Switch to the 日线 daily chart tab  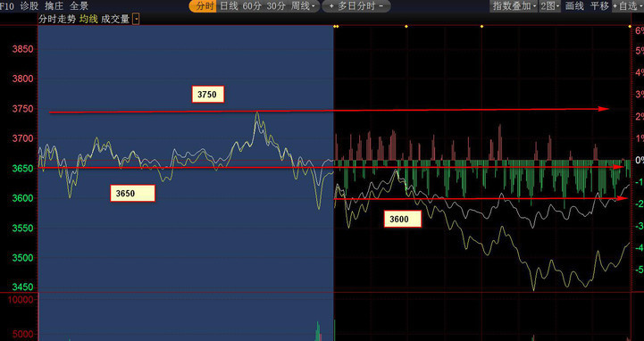click(x=229, y=6)
